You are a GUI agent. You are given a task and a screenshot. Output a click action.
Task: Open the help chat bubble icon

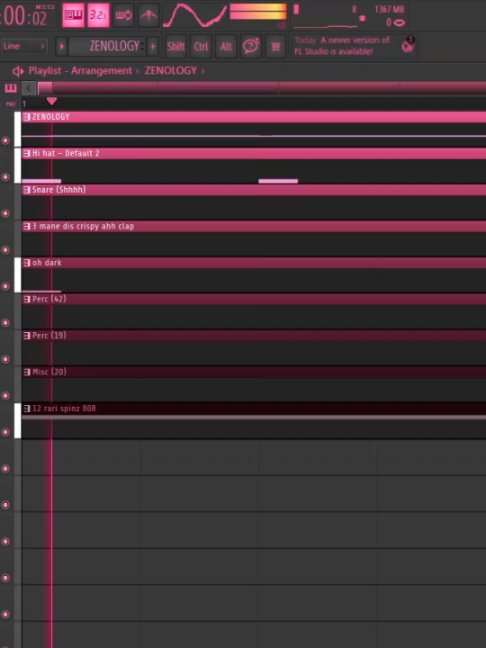tap(251, 46)
